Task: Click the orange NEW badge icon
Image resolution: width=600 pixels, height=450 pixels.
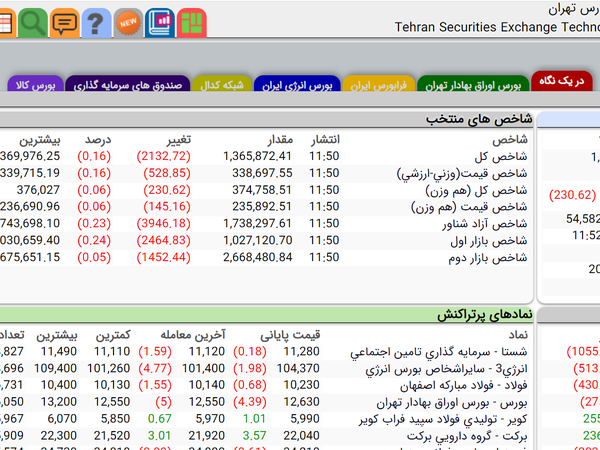Action: coord(128,23)
